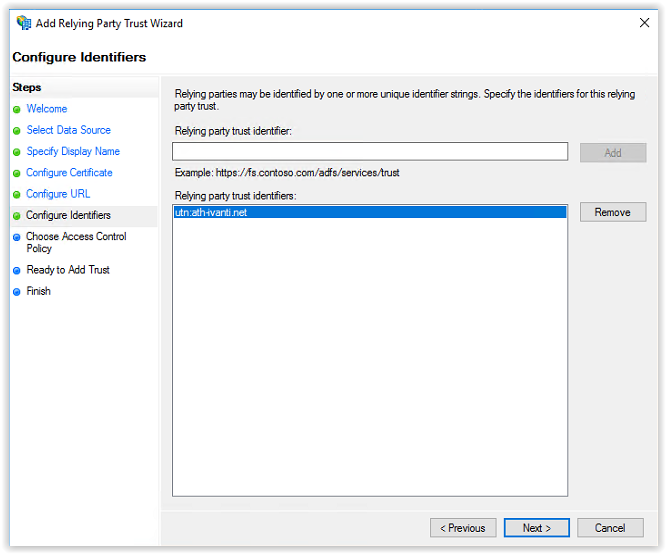Select the urn:ath-ivanti.net identifier entry
The height and width of the screenshot is (554, 666).
pyautogui.click(x=370, y=212)
